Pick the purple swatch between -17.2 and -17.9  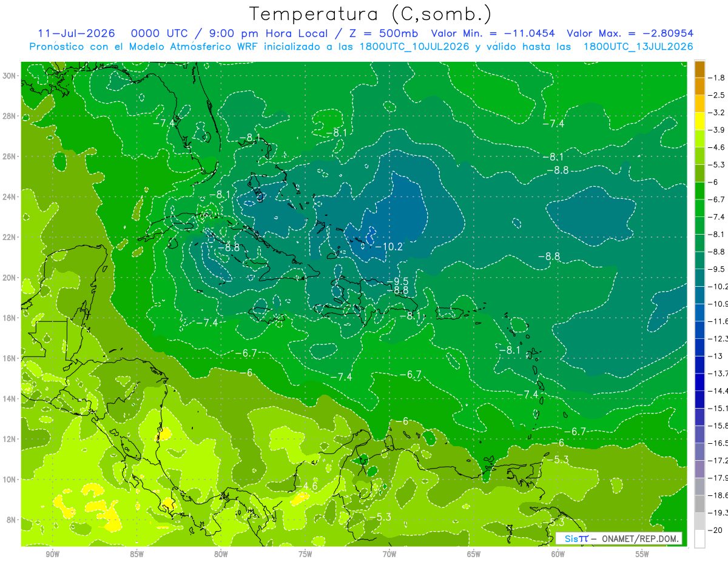(699, 469)
